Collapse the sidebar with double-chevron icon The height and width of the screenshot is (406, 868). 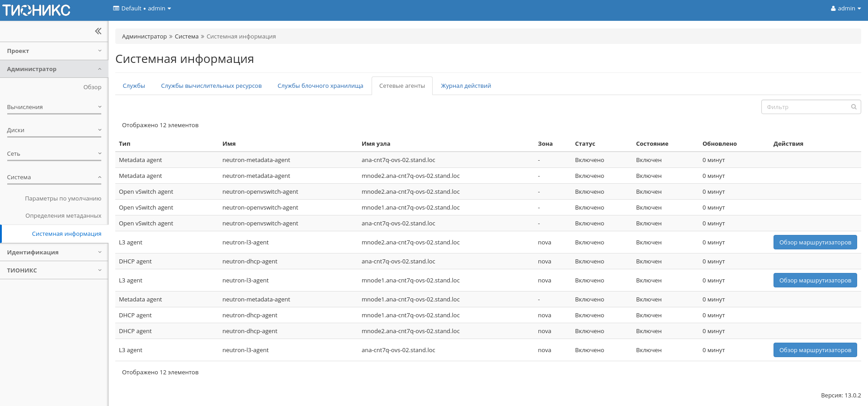point(98,31)
